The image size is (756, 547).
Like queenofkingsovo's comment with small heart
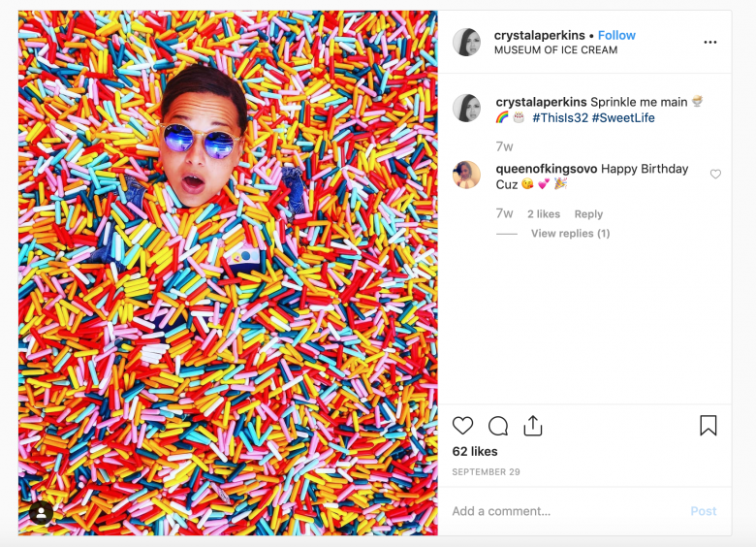[715, 175]
